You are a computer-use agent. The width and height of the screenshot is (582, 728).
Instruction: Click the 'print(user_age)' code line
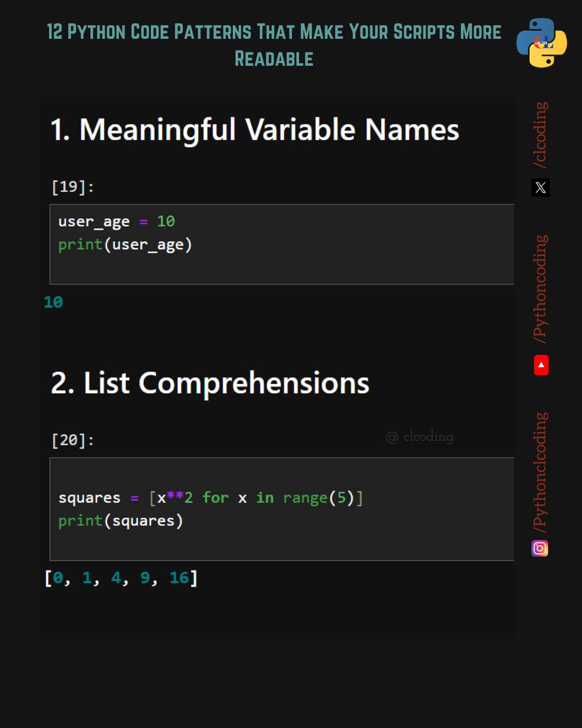(x=125, y=245)
